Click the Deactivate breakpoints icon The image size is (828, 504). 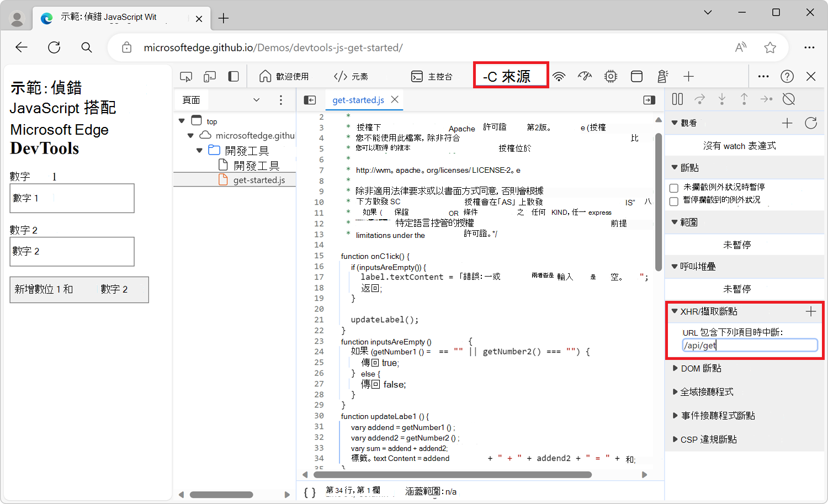pos(788,99)
